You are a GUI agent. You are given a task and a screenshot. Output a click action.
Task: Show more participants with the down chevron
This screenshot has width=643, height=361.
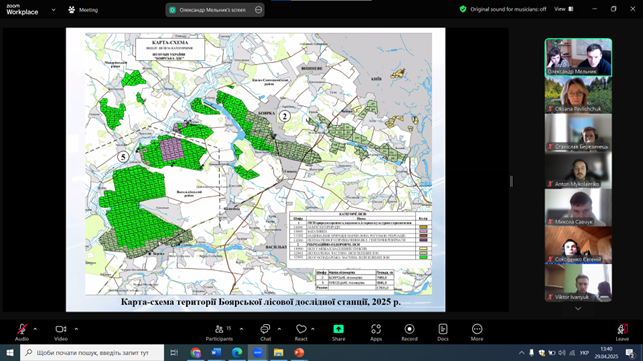point(578,308)
